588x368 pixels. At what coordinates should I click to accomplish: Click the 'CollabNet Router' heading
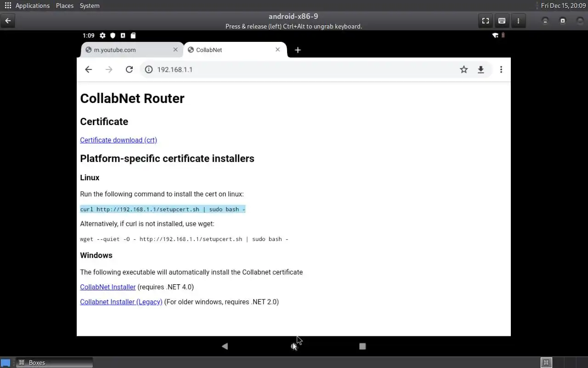tap(132, 98)
